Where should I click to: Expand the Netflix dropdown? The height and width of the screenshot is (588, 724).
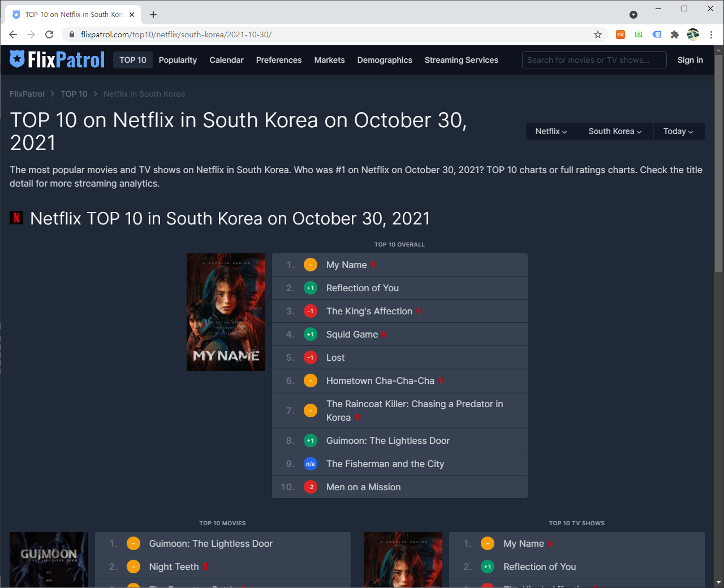(x=552, y=131)
